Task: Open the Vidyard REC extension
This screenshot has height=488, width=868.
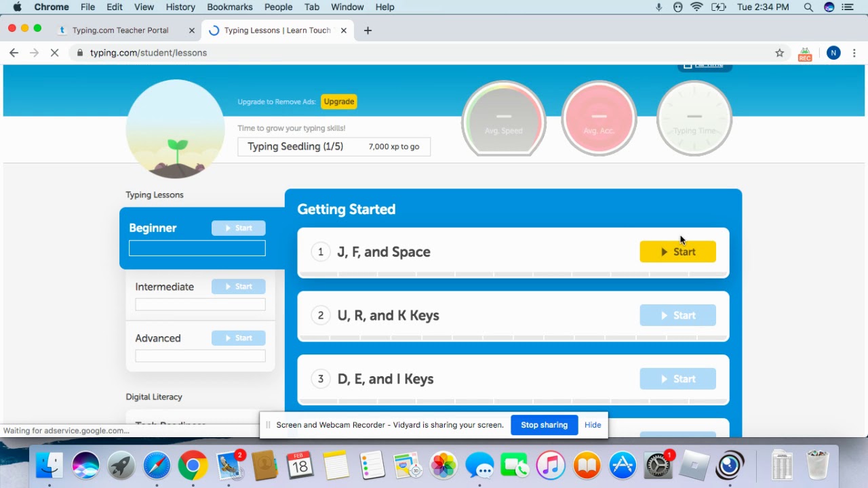Action: point(805,54)
